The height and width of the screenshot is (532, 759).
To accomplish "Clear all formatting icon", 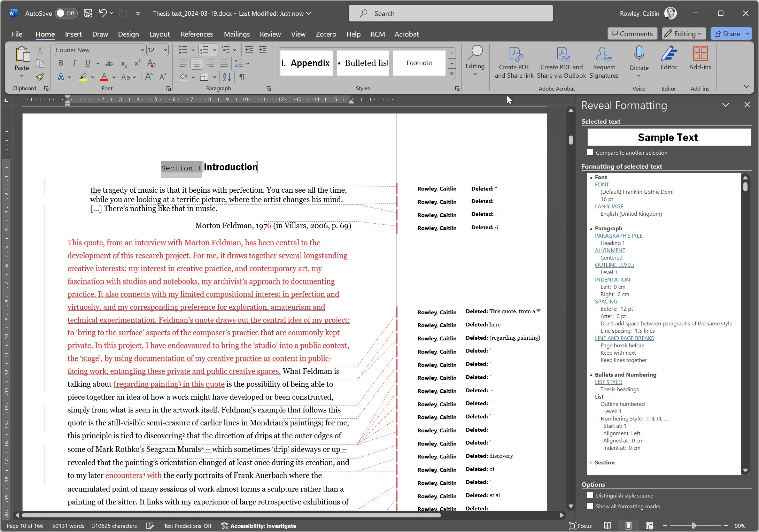I will (x=152, y=63).
